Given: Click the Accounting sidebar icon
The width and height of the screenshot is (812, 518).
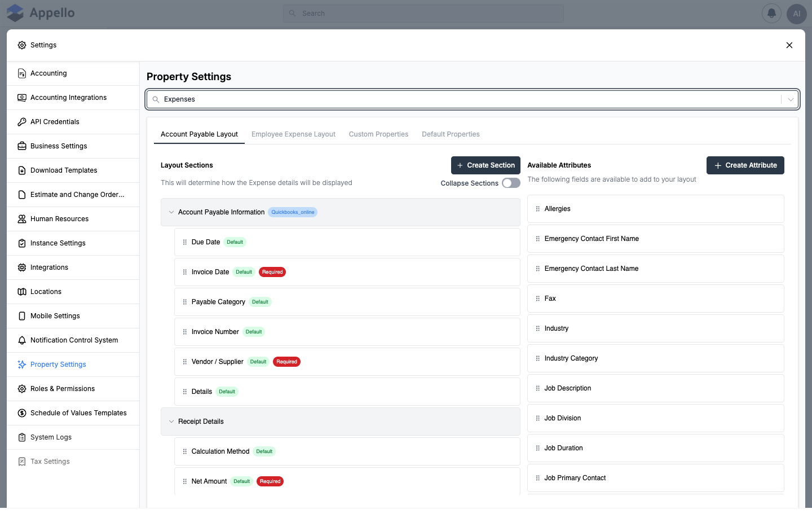Looking at the screenshot, I should pyautogui.click(x=22, y=73).
